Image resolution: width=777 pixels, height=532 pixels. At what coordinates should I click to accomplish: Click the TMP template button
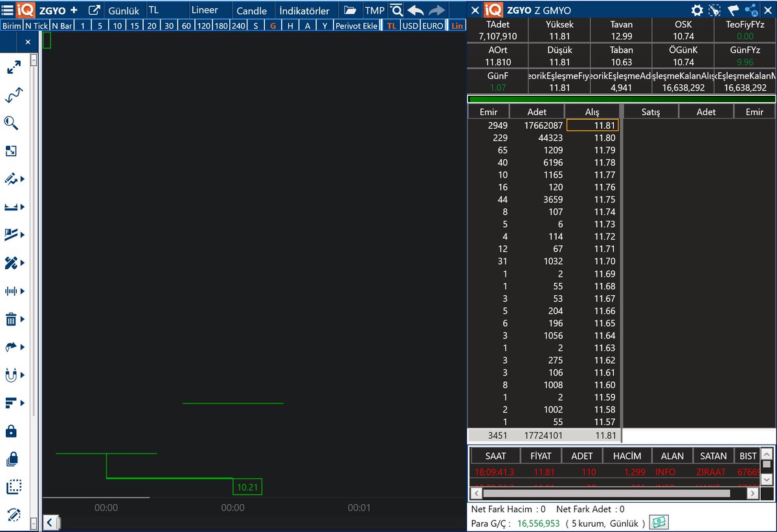click(x=375, y=10)
